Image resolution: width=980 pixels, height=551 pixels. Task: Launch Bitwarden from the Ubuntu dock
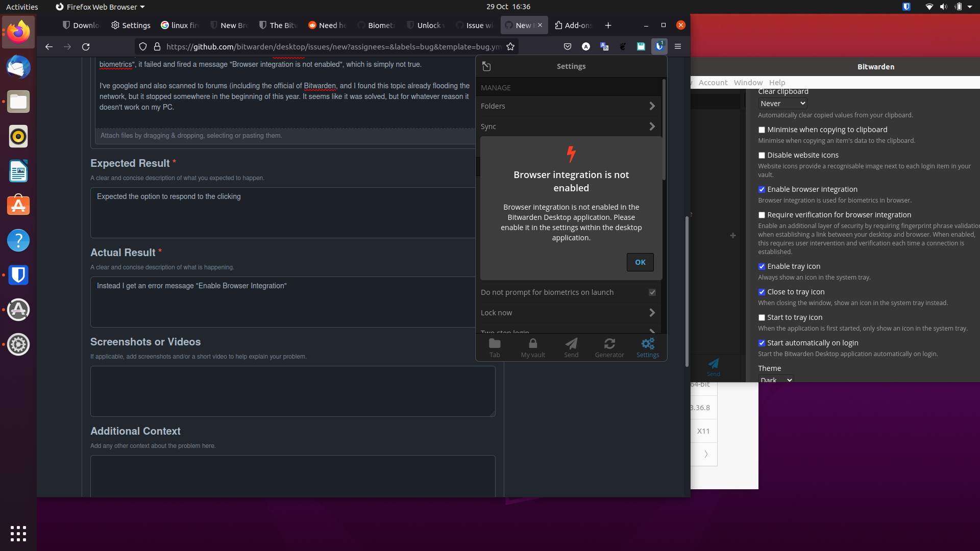[x=18, y=275]
